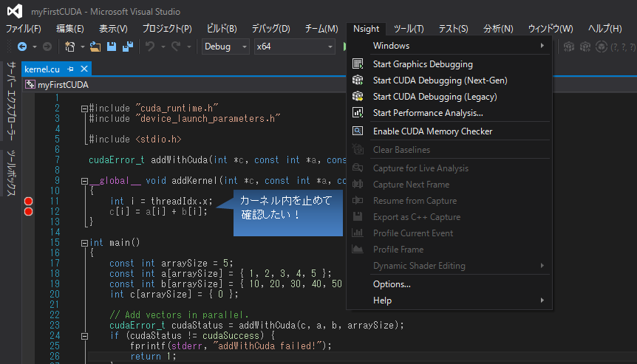This screenshot has width=637, height=364.
Task: Click the New Project toolbar icon
Action: click(x=70, y=47)
